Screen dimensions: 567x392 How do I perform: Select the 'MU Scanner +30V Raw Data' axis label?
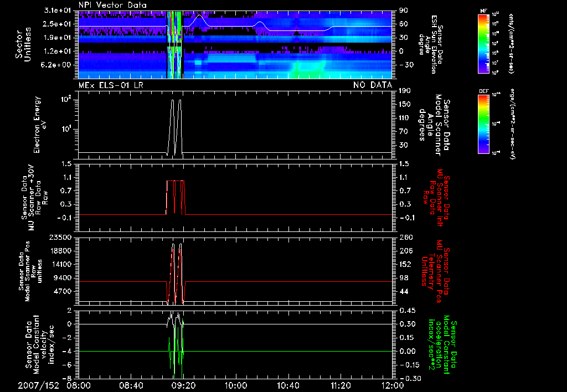coord(34,198)
